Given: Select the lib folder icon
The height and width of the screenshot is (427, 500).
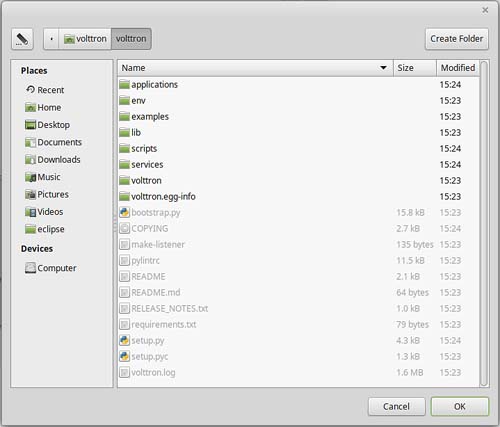Looking at the screenshot, I should click(x=124, y=132).
